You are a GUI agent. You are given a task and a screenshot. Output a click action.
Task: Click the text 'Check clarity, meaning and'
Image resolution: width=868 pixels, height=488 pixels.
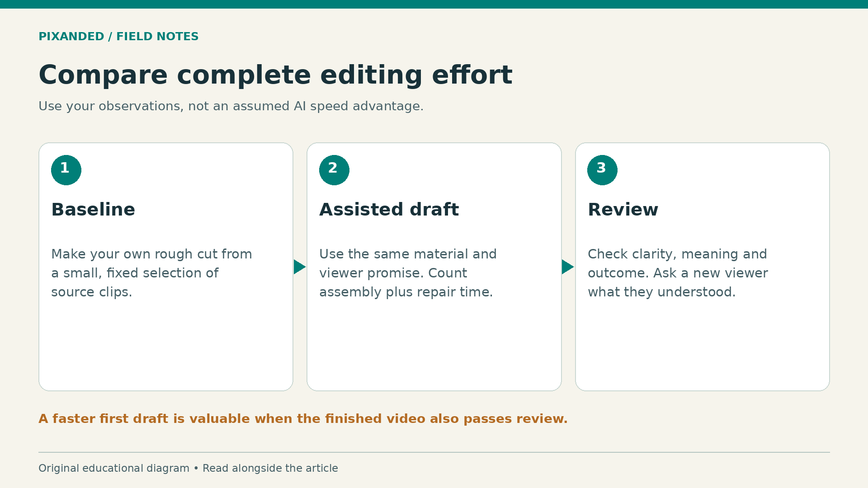pos(677,254)
